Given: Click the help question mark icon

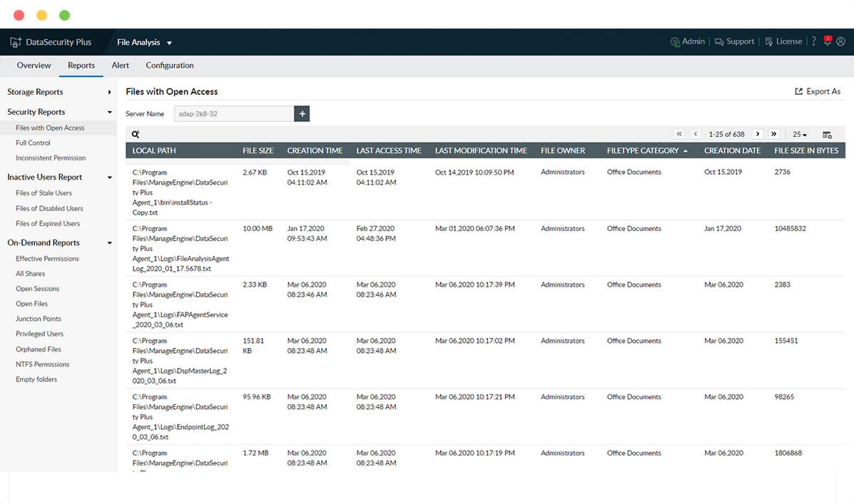Looking at the screenshot, I should click(813, 41).
